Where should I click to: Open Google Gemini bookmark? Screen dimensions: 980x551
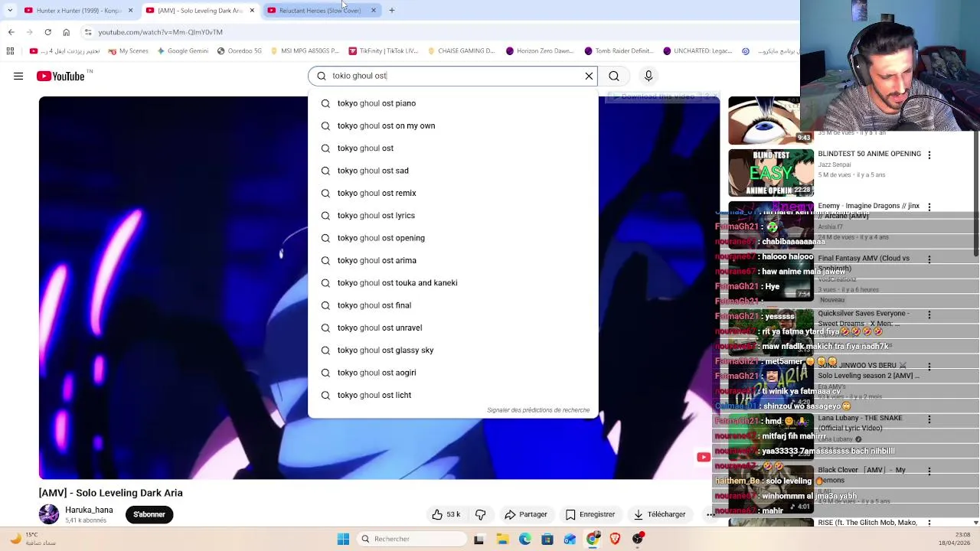(x=182, y=51)
